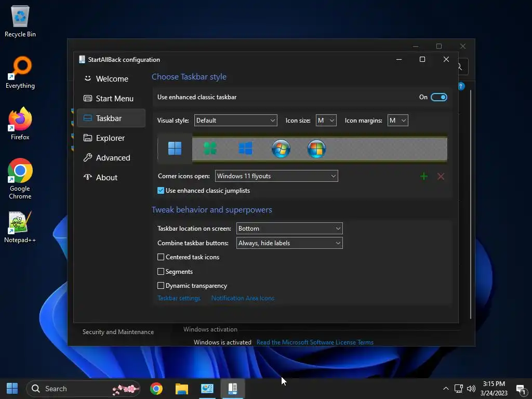Uncheck Use enhanced classic jumplists
Image resolution: width=532 pixels, height=399 pixels.
[161, 190]
